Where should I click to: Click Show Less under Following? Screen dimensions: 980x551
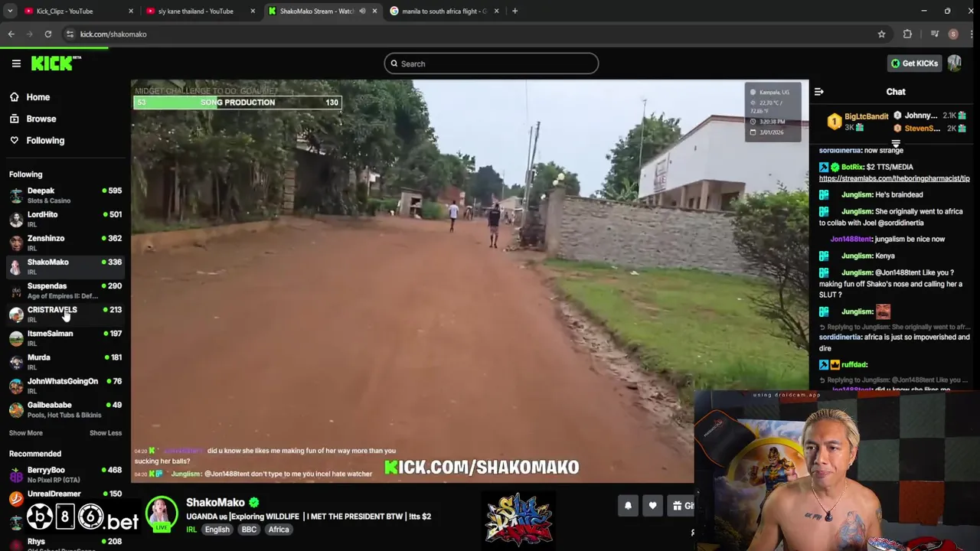tap(106, 433)
